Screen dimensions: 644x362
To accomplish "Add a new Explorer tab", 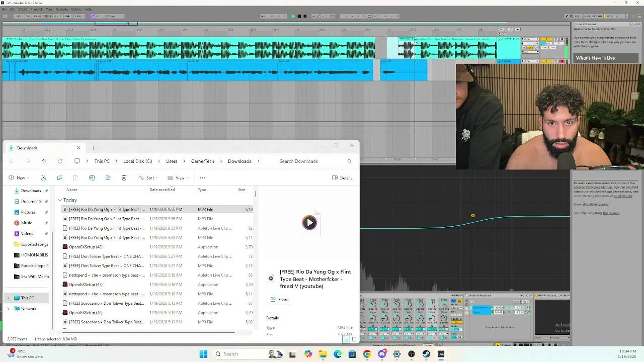I will tap(93, 148).
